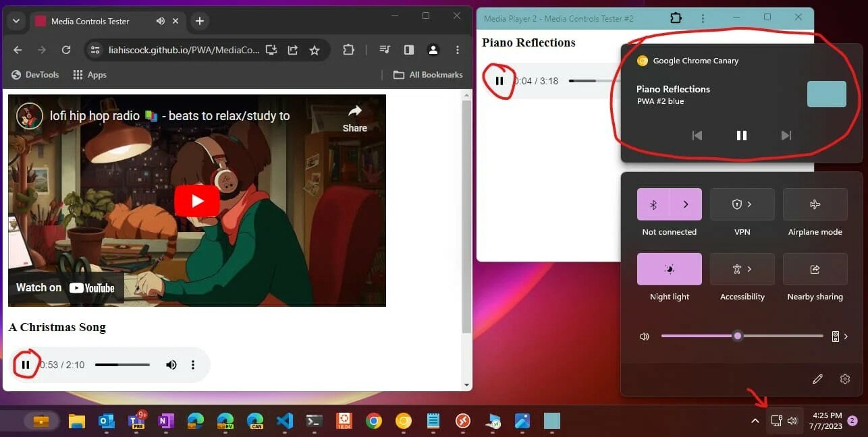Show hidden system tray icons
This screenshot has height=437, width=868.
click(755, 421)
